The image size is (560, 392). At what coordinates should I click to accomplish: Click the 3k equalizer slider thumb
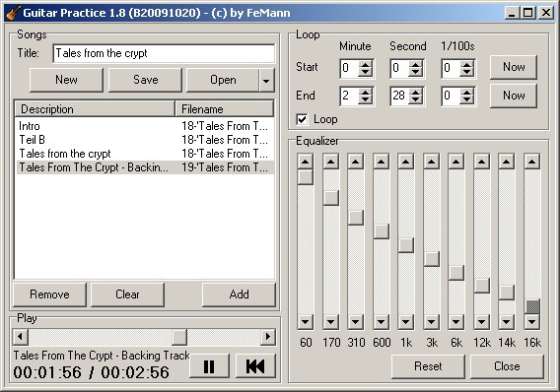pyautogui.click(x=432, y=259)
